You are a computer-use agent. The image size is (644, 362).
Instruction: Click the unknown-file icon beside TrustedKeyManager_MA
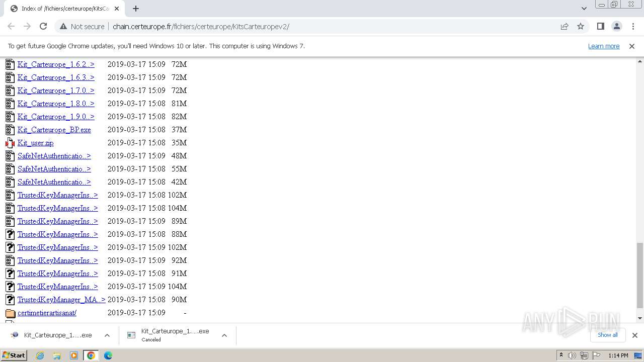[x=10, y=300]
